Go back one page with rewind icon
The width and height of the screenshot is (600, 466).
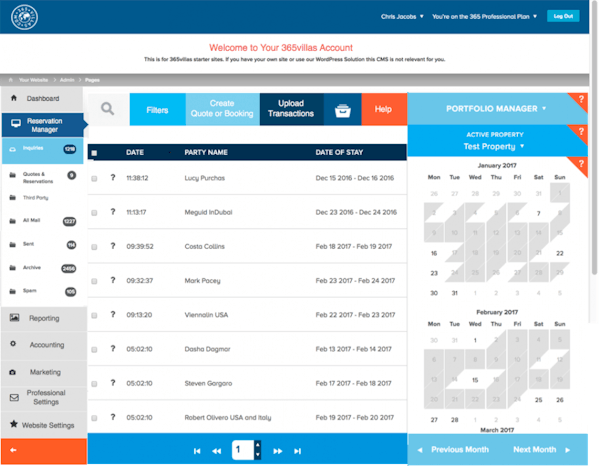(217, 451)
